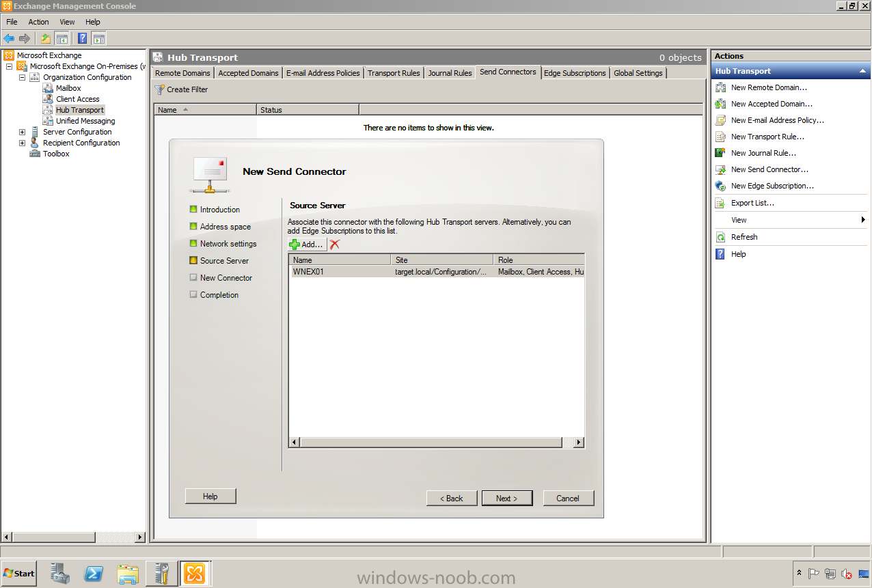Click the Back button in the wizard
The width and height of the screenshot is (872, 588).
pyautogui.click(x=452, y=499)
